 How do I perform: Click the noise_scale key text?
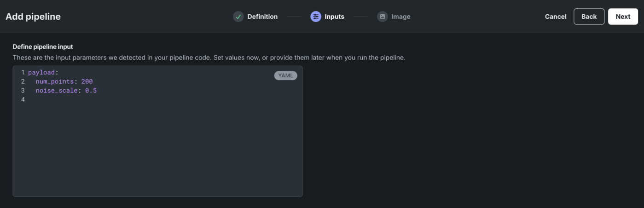(x=57, y=91)
